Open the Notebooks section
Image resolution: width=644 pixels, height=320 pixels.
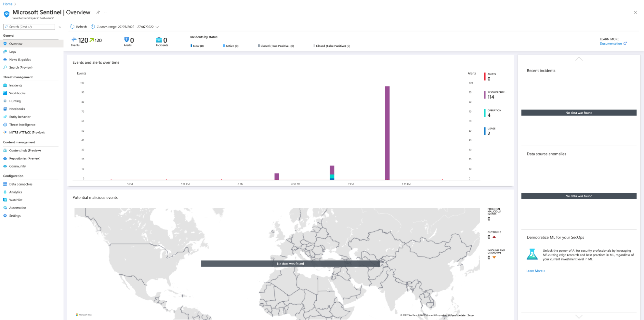(x=17, y=109)
